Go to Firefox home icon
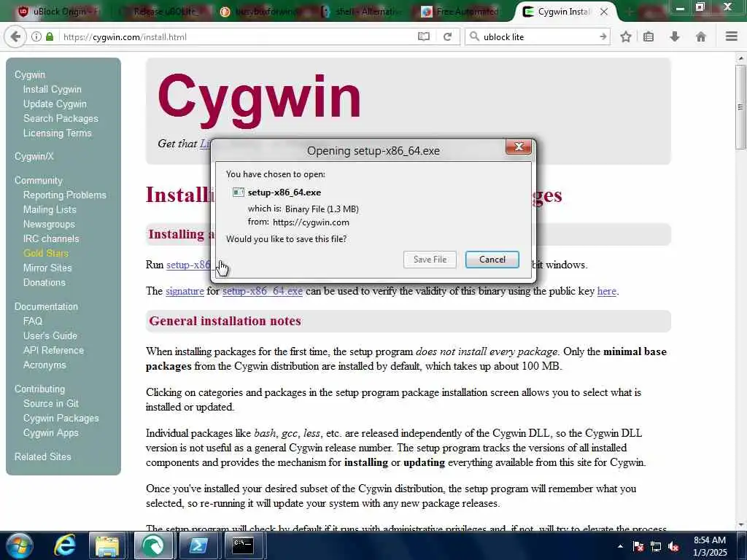Image resolution: width=747 pixels, height=560 pixels. click(x=701, y=36)
